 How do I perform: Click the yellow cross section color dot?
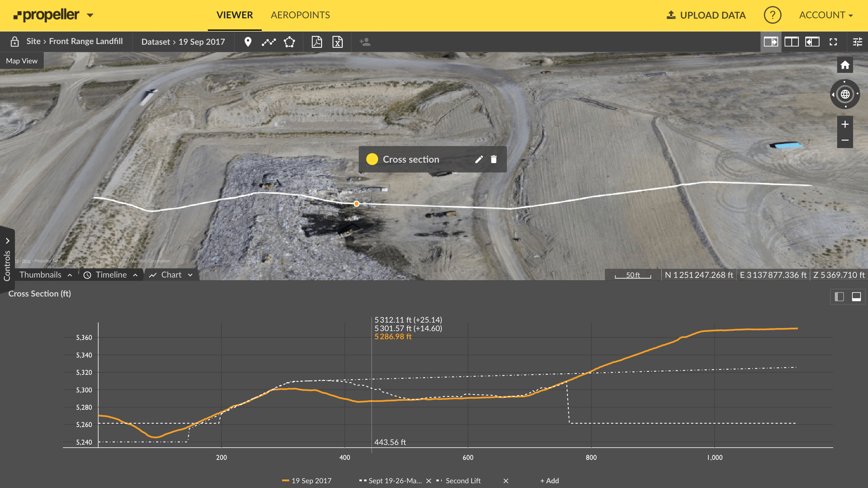pos(372,159)
